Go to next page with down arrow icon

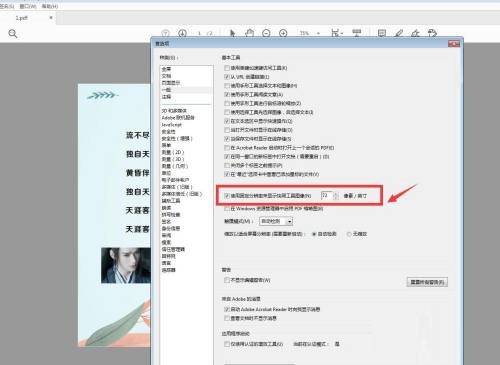pos(182,33)
